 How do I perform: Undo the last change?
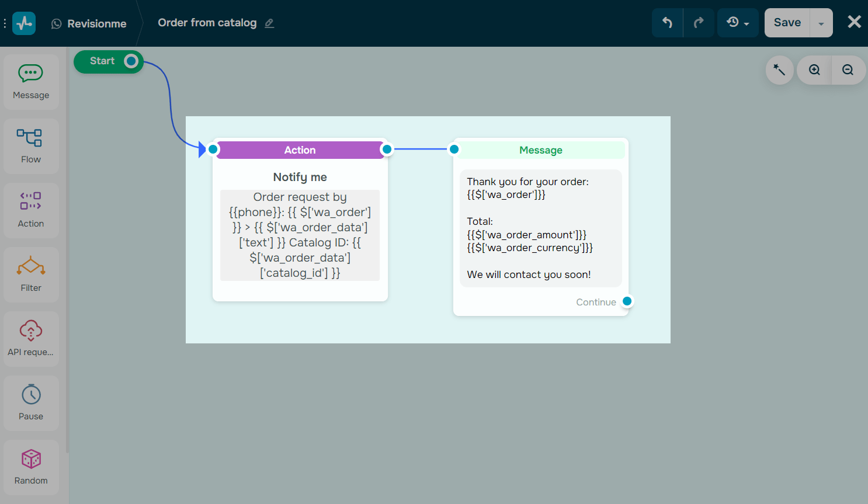tap(667, 23)
